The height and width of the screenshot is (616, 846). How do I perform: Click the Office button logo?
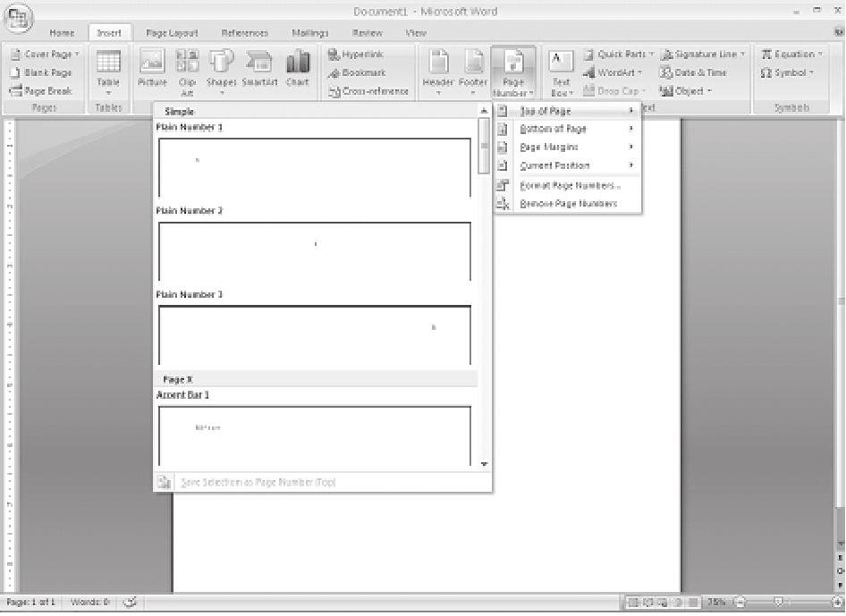pos(20,19)
